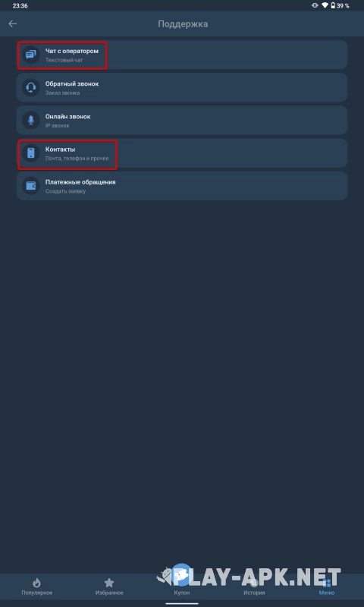Tap the battery status icon
This screenshot has height=607, width=364.
tap(333, 6)
